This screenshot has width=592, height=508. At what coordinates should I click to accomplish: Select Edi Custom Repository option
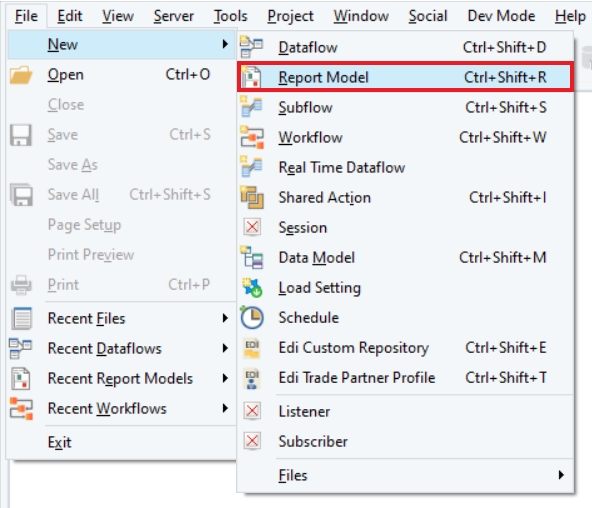(x=405, y=348)
